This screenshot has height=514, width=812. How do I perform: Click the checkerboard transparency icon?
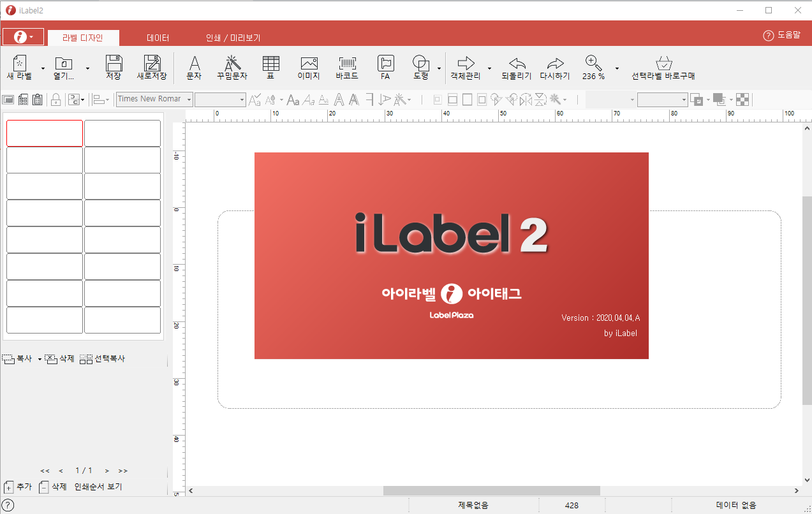pyautogui.click(x=742, y=99)
